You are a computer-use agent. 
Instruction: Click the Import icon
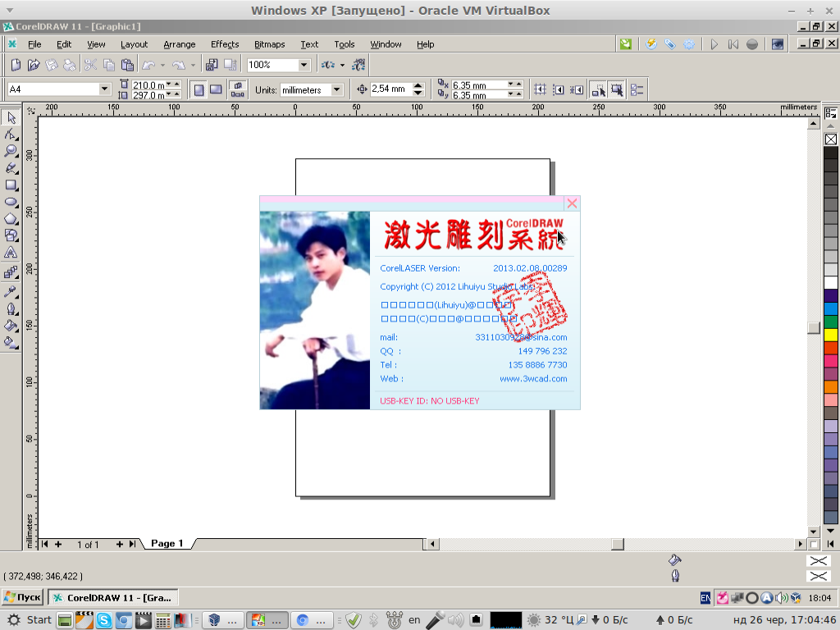click(x=212, y=65)
